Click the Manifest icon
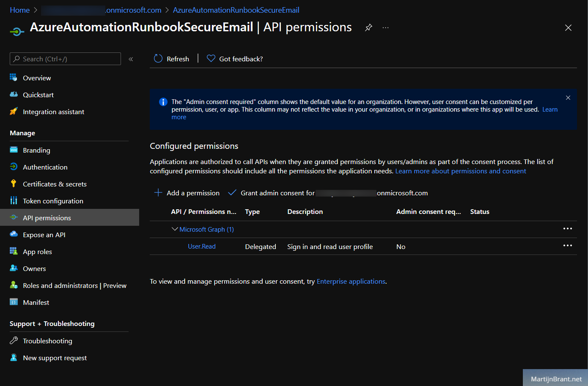The height and width of the screenshot is (386, 588). [x=14, y=302]
